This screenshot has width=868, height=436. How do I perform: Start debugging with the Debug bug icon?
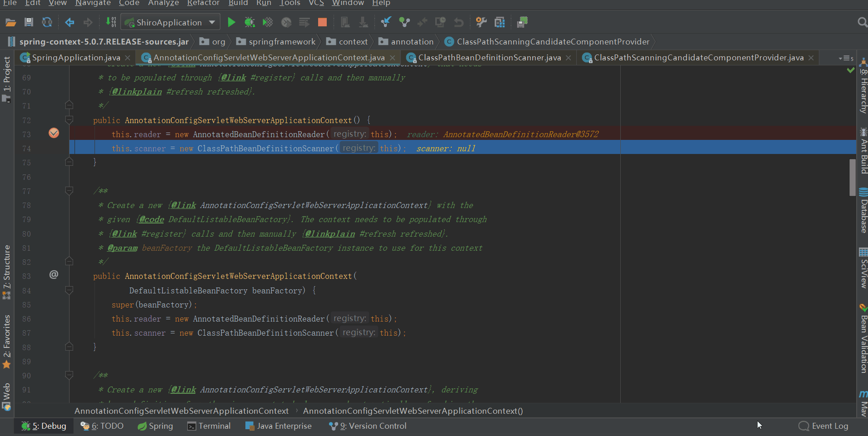(x=249, y=22)
